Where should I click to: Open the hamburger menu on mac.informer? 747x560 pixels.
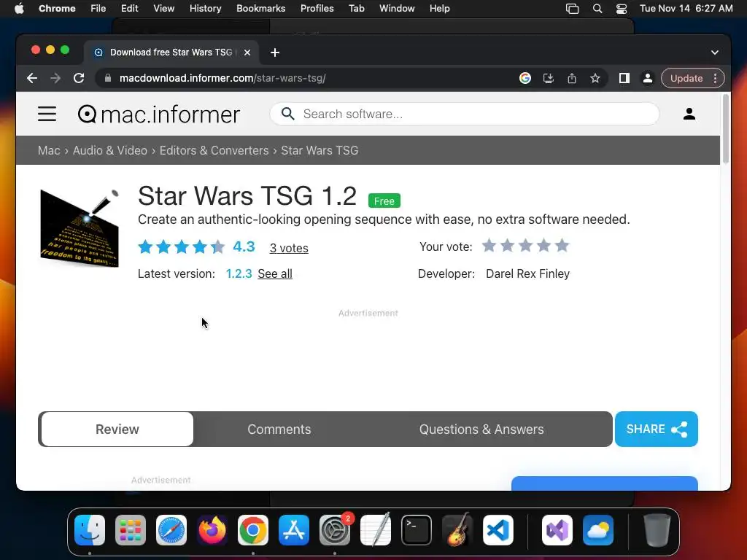pyautogui.click(x=47, y=114)
